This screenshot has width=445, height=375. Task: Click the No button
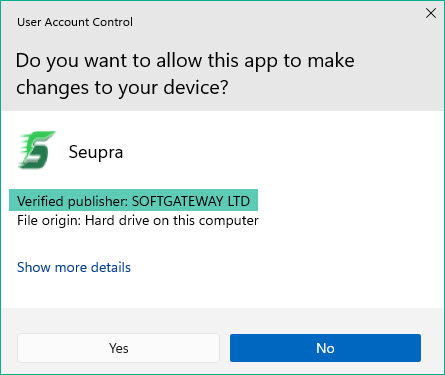[x=325, y=348]
